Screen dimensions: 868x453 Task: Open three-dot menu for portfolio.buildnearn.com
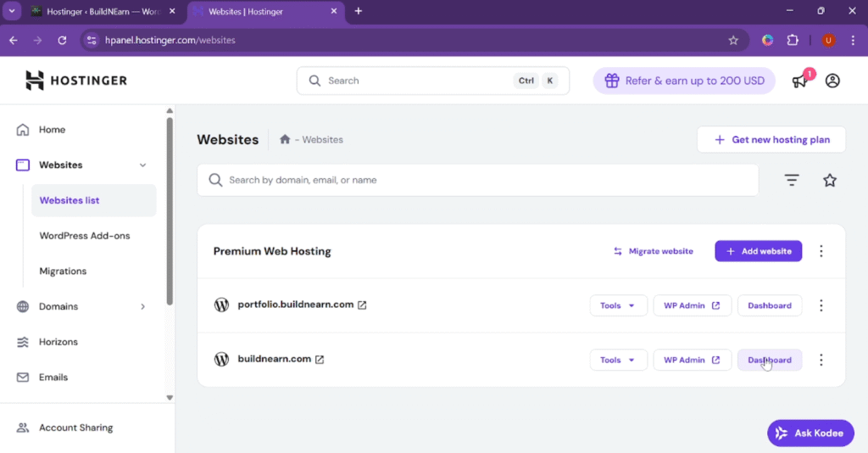(x=821, y=305)
